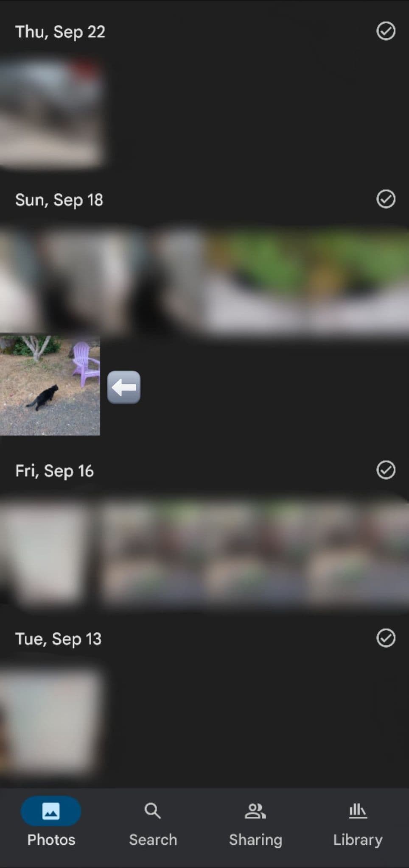Click the left arrow emoji
Image resolution: width=409 pixels, height=868 pixels.
coord(124,387)
